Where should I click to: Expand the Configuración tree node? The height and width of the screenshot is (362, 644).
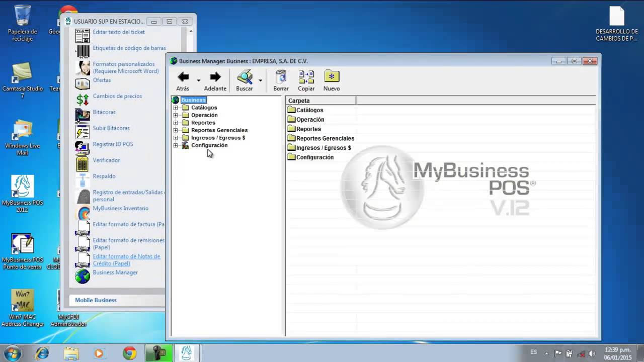click(x=176, y=145)
